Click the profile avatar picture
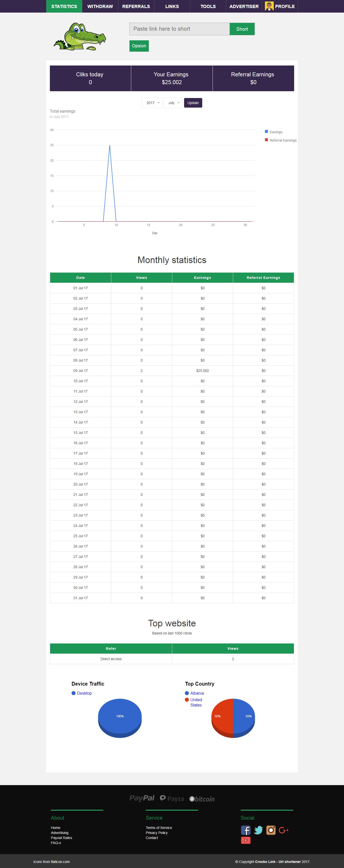Screen dimensions: 344x868 tap(269, 6)
